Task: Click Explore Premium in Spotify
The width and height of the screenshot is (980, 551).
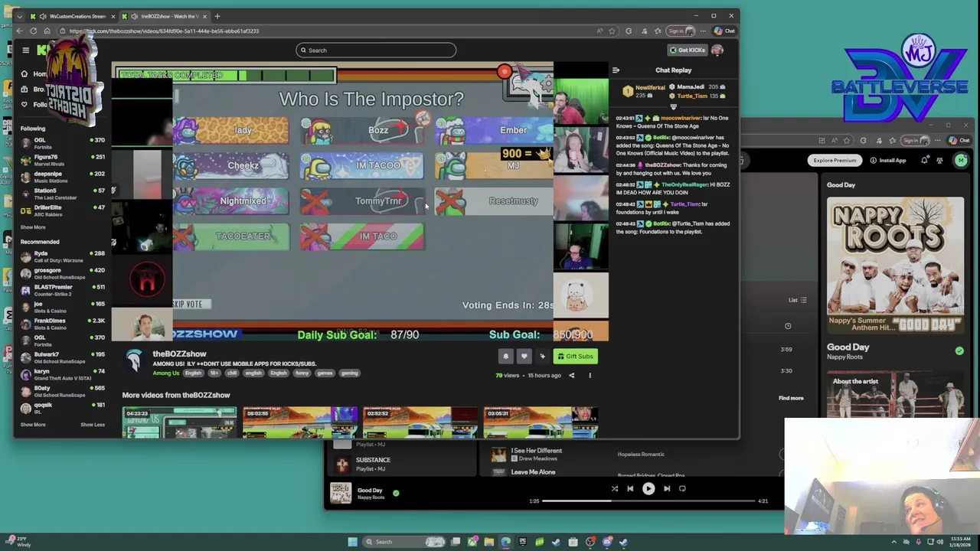Action: point(835,161)
